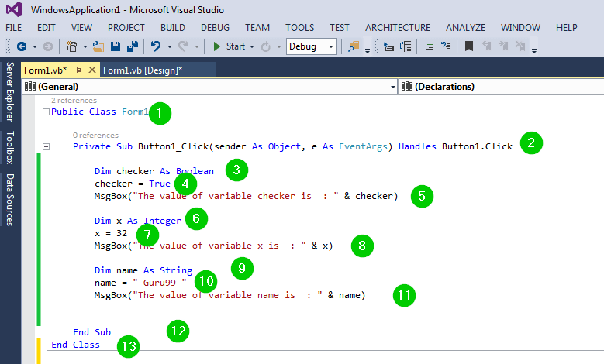
Task: Click the Navigate Backward arrow icon
Action: click(x=20, y=46)
